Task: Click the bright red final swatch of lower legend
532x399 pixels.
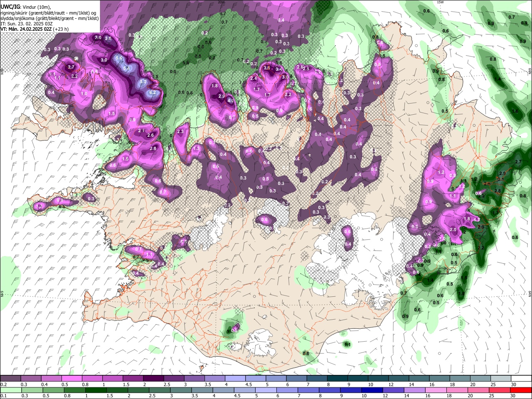Action: click(521, 390)
